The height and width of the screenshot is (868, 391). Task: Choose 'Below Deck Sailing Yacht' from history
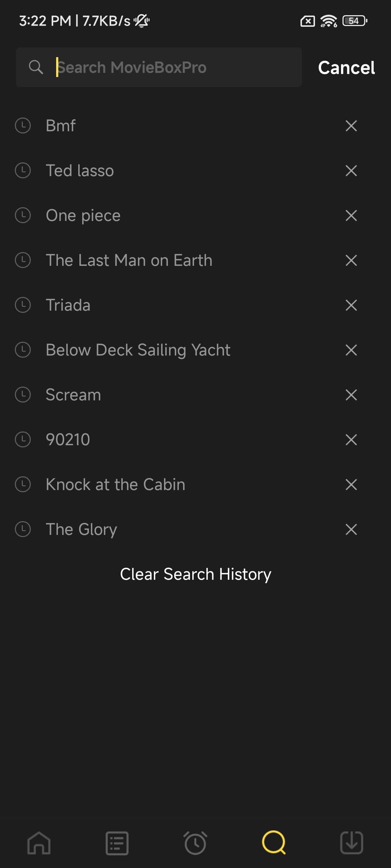point(138,350)
